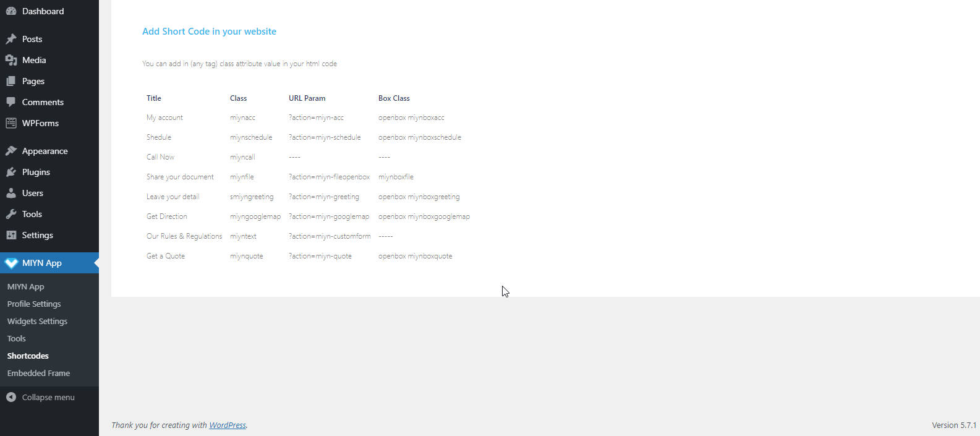This screenshot has width=980, height=436.
Task: Click the 'Leave your detail' title cell
Action: click(x=173, y=197)
